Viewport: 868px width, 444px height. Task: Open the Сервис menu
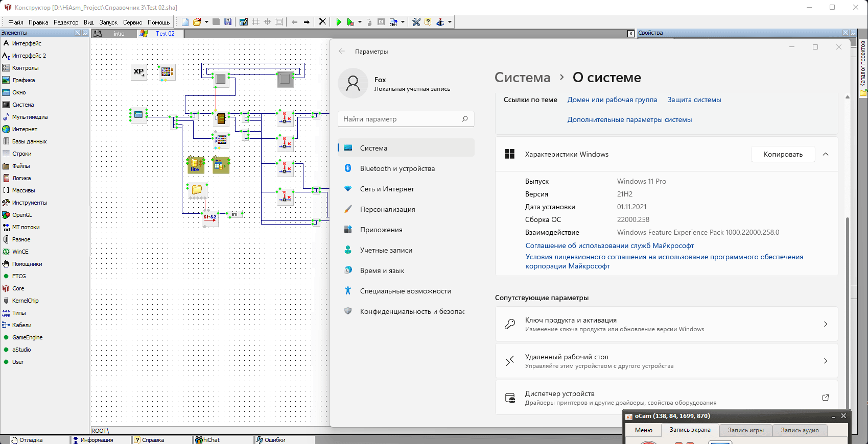click(x=133, y=22)
